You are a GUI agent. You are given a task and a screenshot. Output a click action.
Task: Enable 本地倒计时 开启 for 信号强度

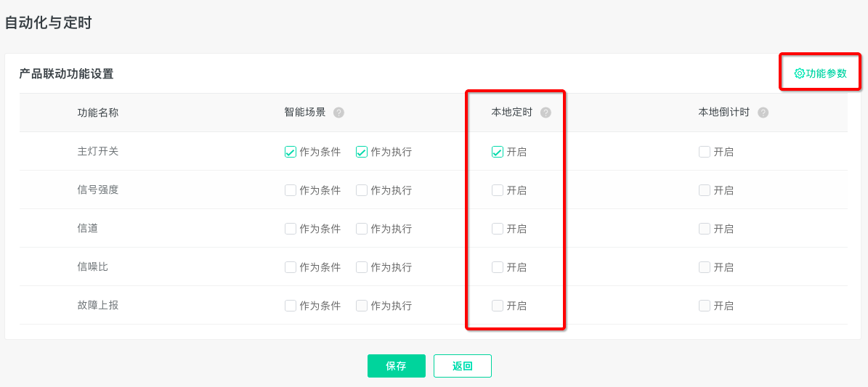(704, 190)
